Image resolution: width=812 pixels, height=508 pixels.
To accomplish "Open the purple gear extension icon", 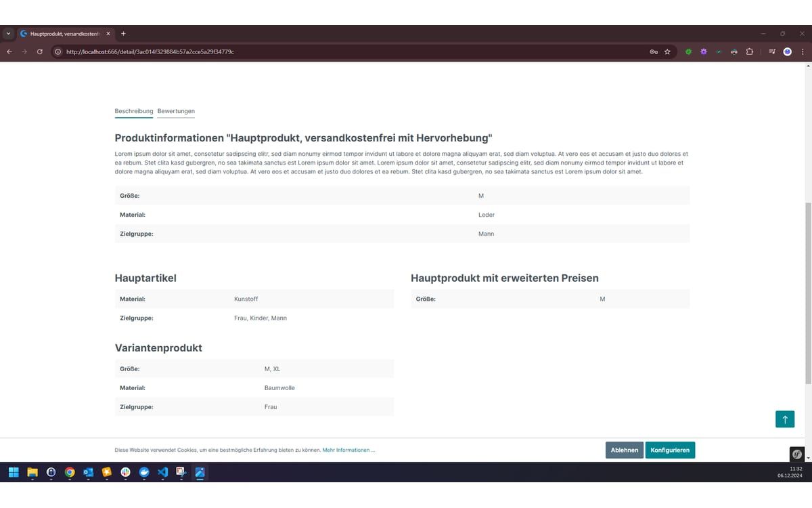I will 704,51.
